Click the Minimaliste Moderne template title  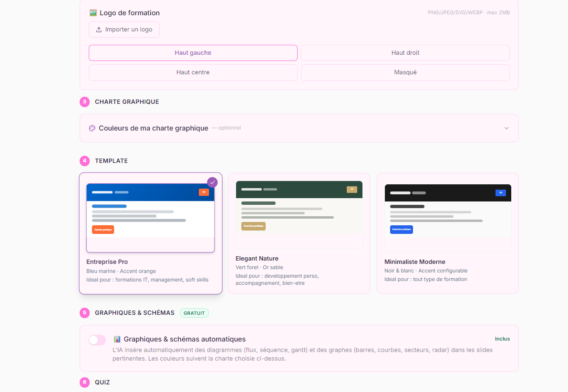click(x=415, y=262)
